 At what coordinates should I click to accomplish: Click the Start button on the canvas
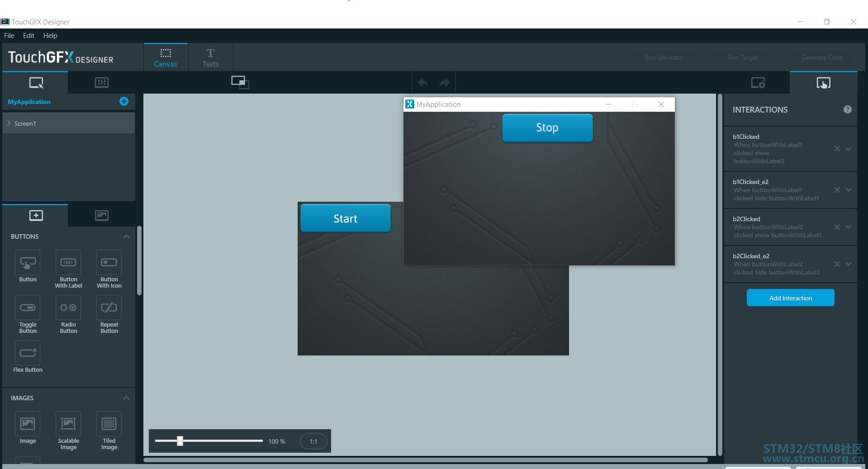coord(346,218)
